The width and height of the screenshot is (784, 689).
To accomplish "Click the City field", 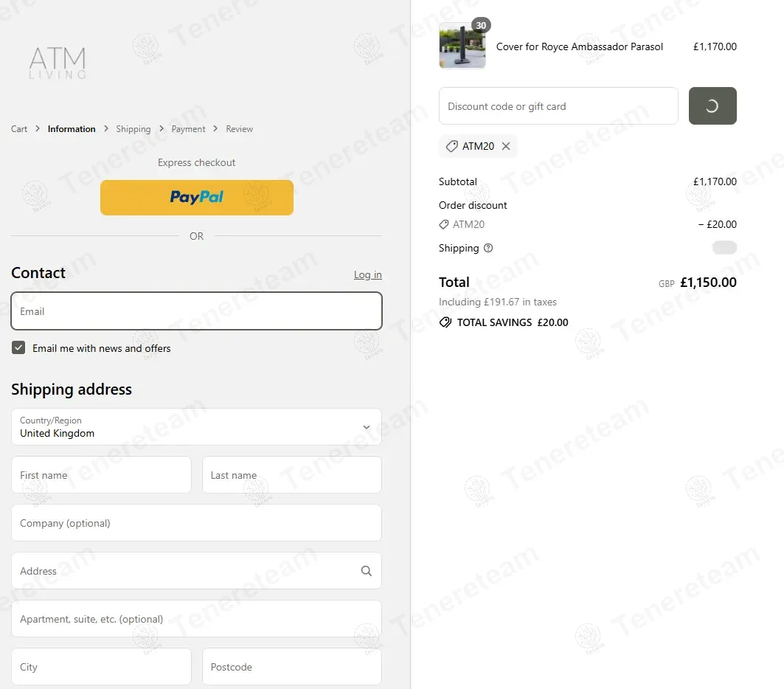I will (101, 667).
